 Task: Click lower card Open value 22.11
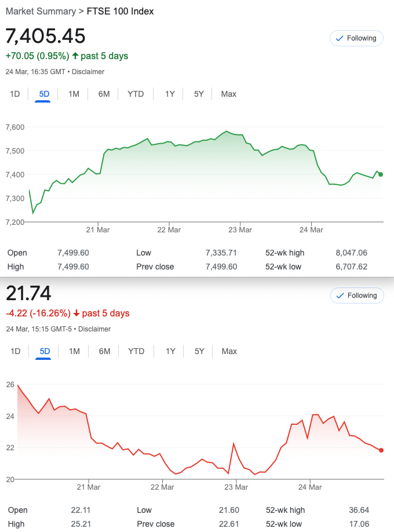pos(81,510)
